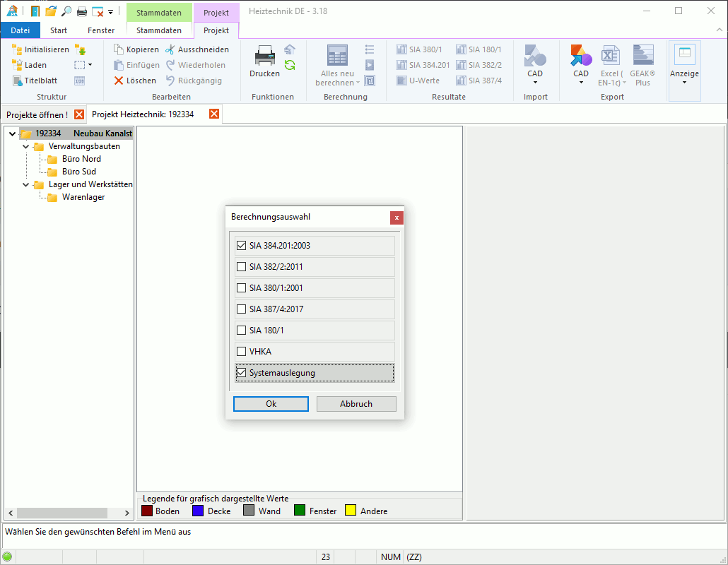Screen dimensions: 728x565
Task: Click the blue Decke color swatch
Action: 199,511
